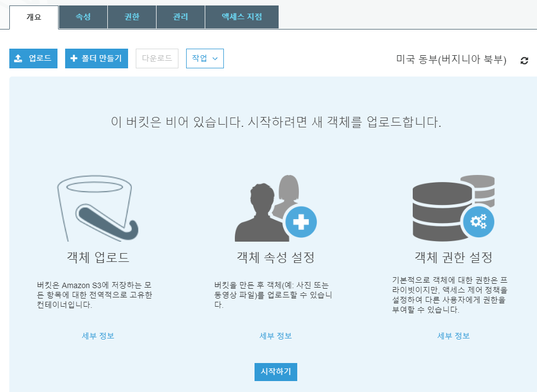Click the refresh icon beside the region

(524, 61)
